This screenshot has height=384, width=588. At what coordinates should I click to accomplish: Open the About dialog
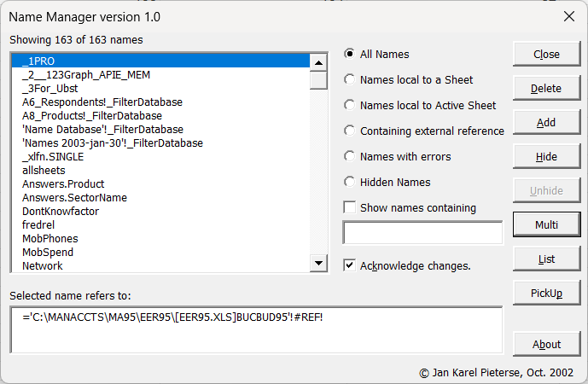[546, 344]
